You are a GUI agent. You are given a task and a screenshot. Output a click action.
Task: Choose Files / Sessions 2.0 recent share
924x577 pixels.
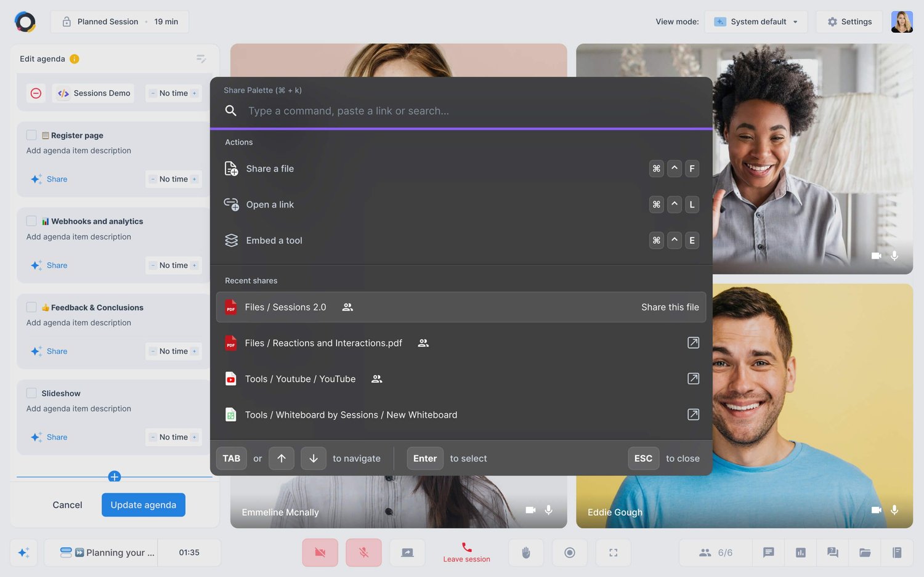point(461,307)
